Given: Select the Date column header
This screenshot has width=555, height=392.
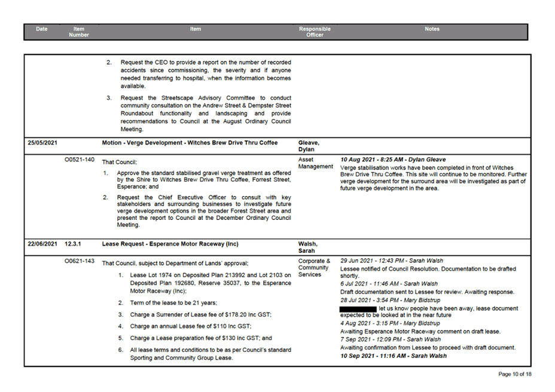Looking at the screenshot, I should coord(41,29).
